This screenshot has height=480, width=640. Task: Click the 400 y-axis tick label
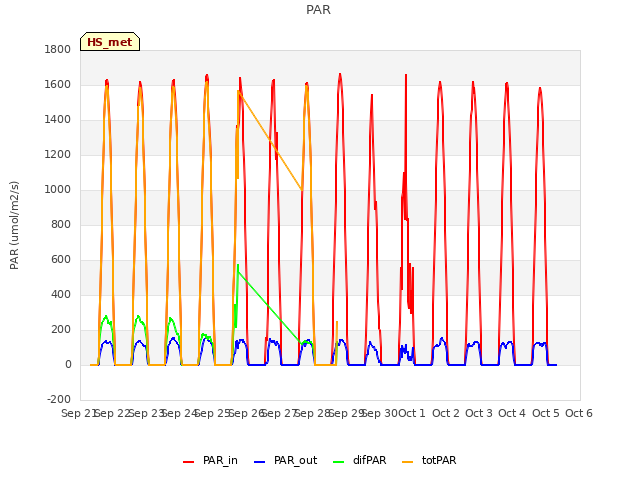(x=61, y=295)
